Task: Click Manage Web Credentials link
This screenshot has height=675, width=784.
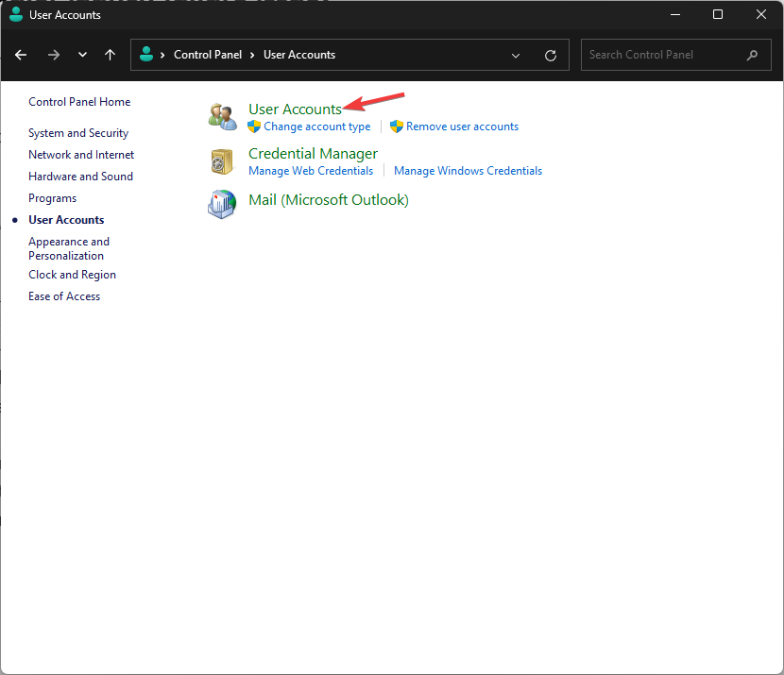Action: (x=311, y=171)
